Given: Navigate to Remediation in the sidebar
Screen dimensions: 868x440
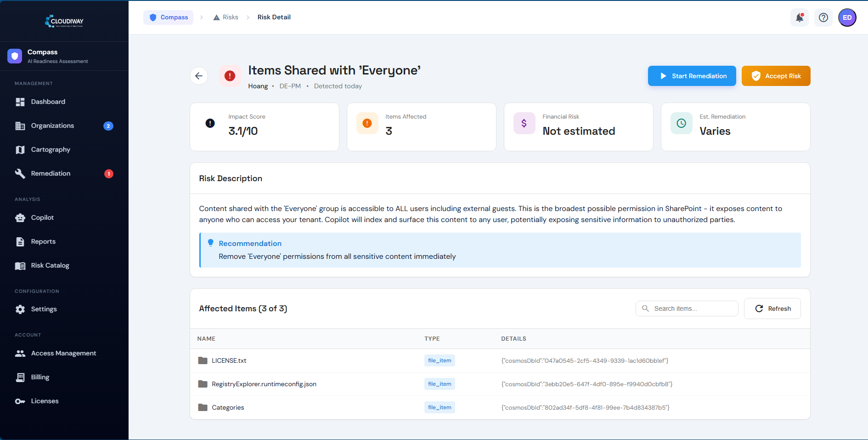Looking at the screenshot, I should [64, 174].
